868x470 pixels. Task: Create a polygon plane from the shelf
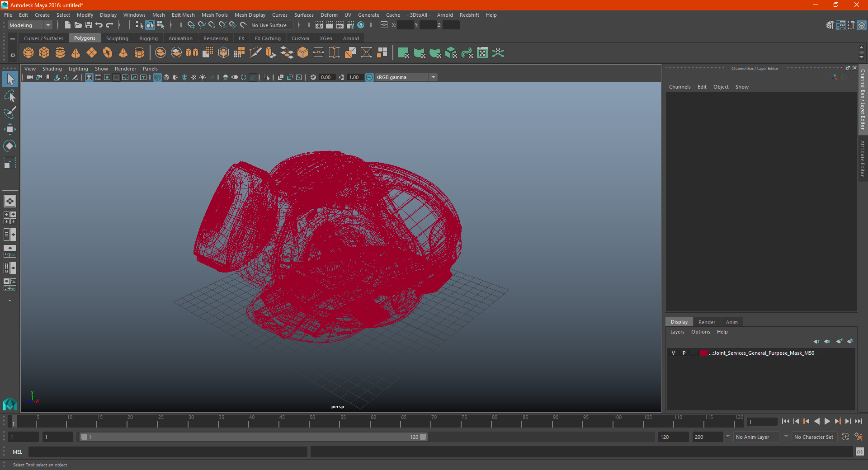coord(92,53)
